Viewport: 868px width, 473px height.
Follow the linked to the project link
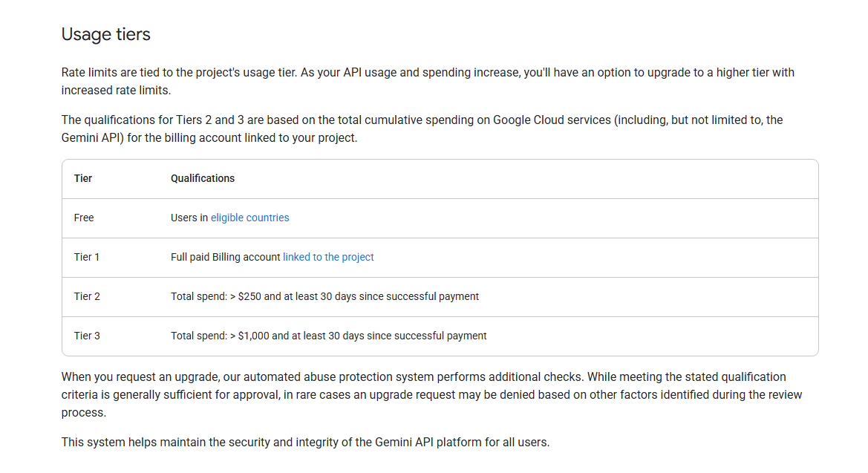tap(328, 257)
